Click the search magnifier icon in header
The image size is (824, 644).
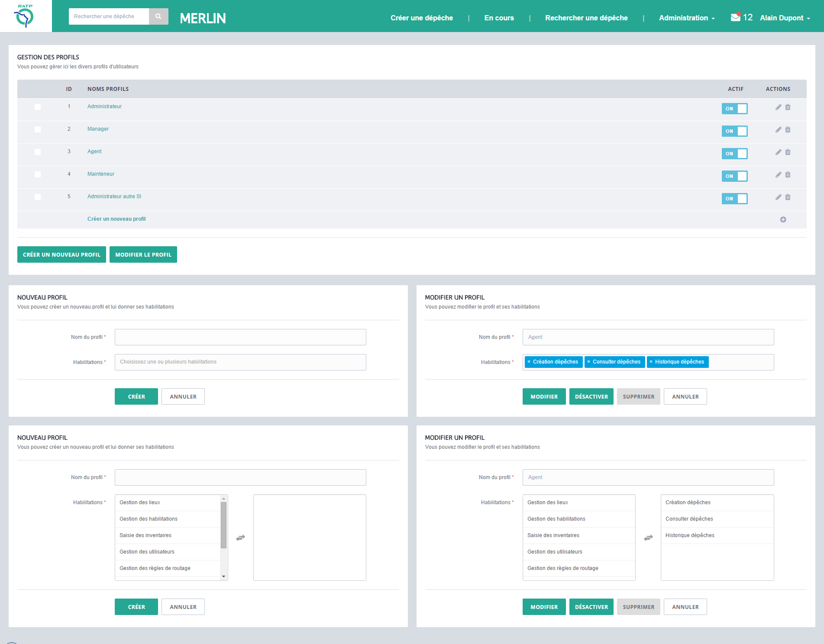click(x=158, y=16)
